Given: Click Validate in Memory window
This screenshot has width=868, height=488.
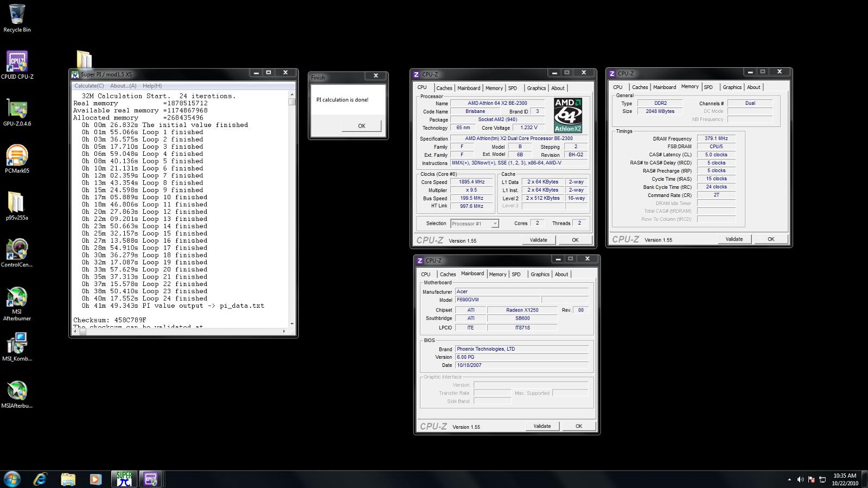Looking at the screenshot, I should pos(734,239).
